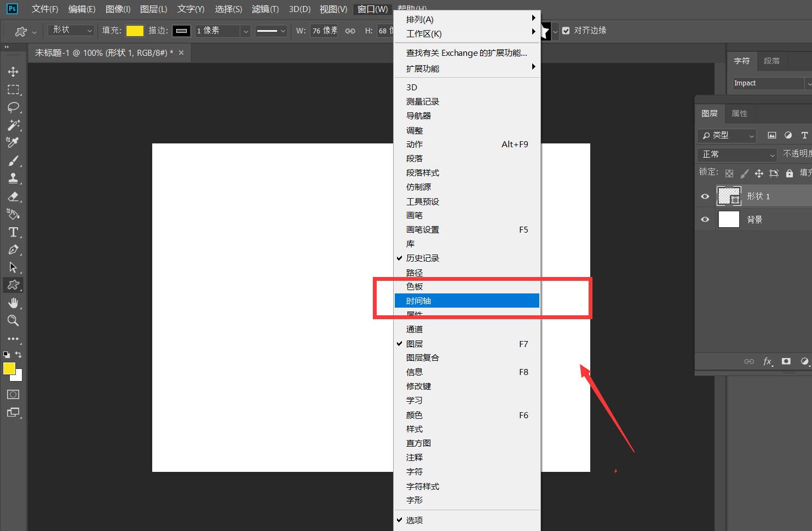Screen dimensions: 812x531
Task: Open the fill color swatch
Action: pyautogui.click(x=135, y=31)
